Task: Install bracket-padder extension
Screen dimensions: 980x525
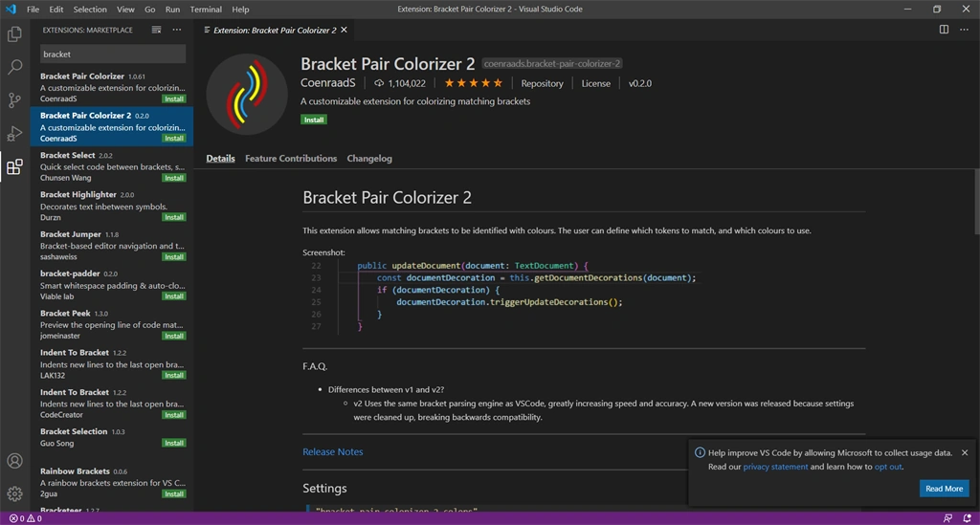Action: pyautogui.click(x=174, y=296)
